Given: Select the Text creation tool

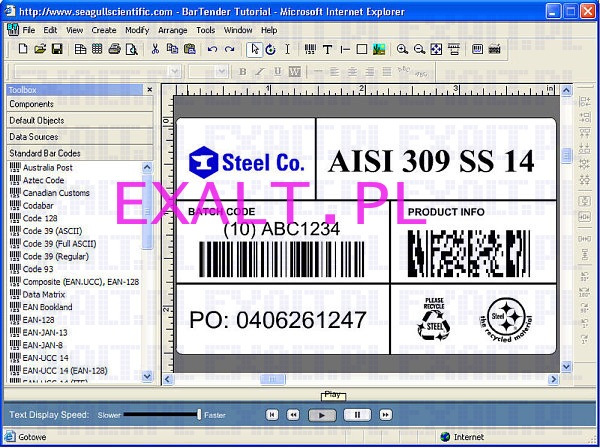Looking at the screenshot, I should (328, 49).
